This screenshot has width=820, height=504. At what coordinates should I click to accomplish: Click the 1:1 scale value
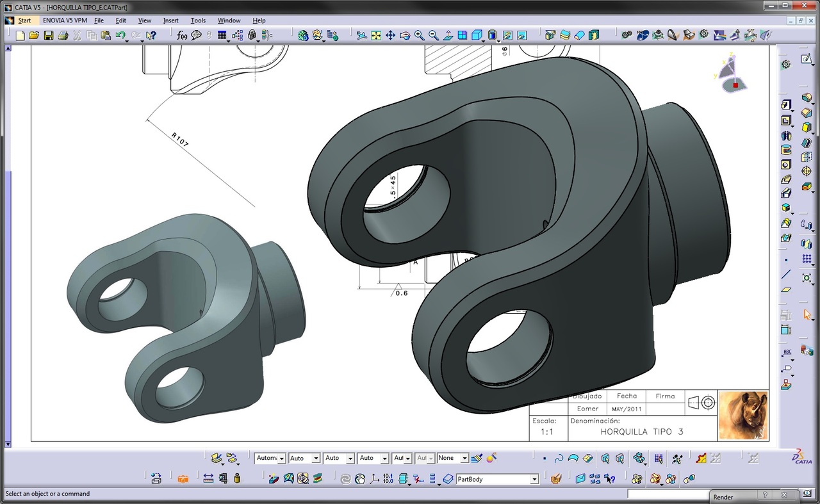click(x=546, y=432)
